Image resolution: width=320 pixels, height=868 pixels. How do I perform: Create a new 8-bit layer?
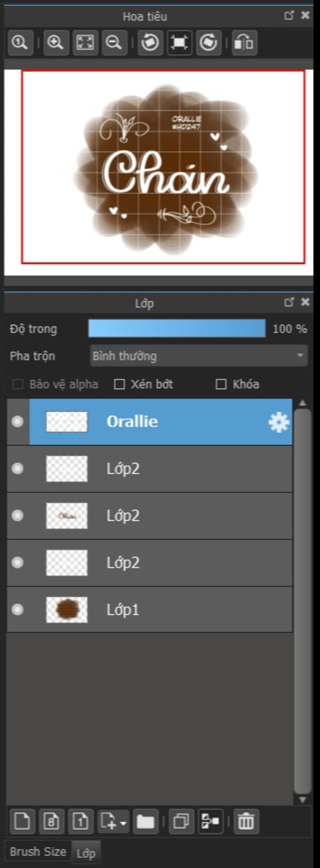pyautogui.click(x=52, y=821)
